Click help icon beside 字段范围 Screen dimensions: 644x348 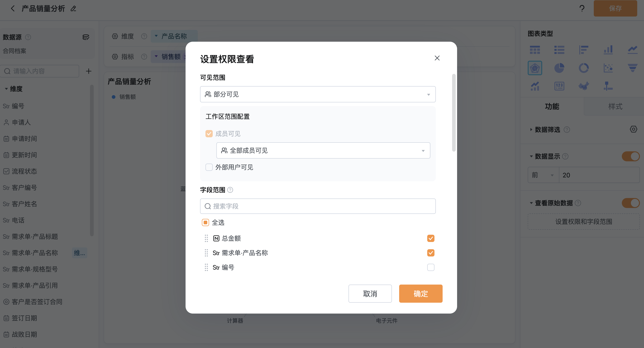point(230,190)
